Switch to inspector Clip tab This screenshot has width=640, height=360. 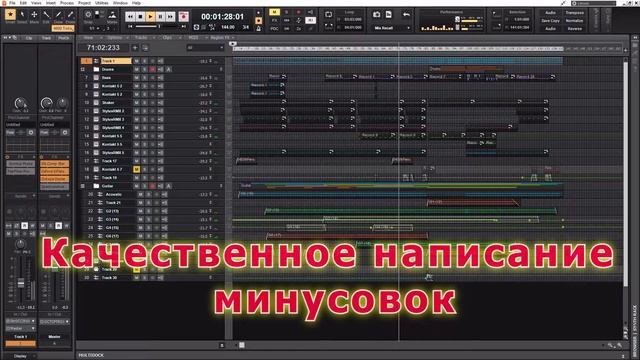[x=29, y=38]
